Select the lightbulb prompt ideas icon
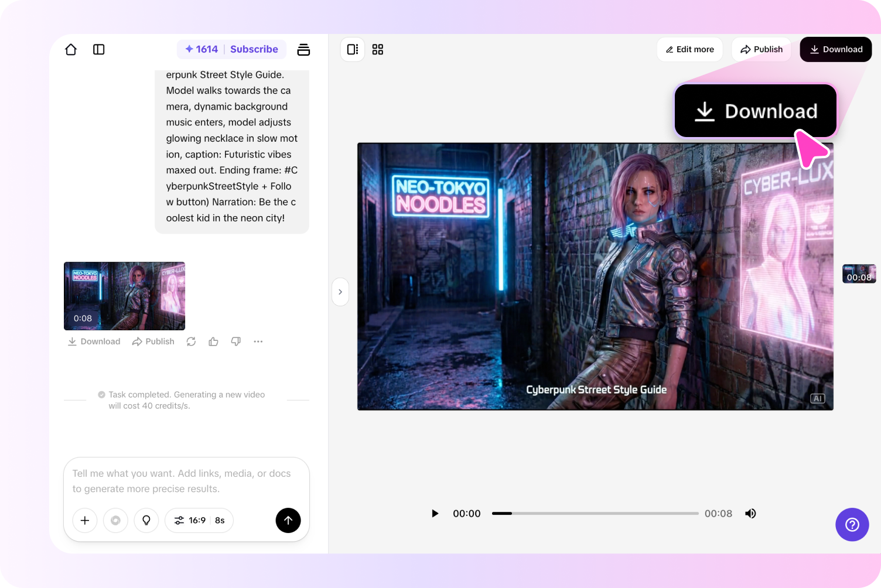 tap(146, 520)
